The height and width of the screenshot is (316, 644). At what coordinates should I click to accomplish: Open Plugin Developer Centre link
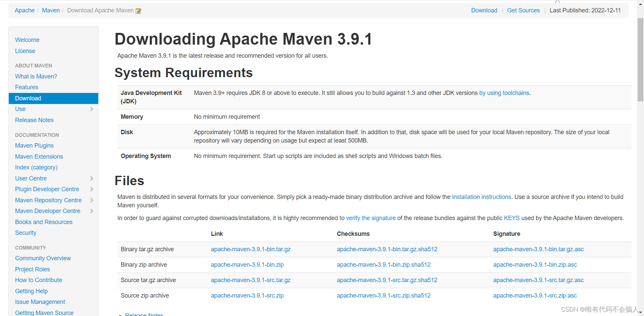tap(47, 189)
